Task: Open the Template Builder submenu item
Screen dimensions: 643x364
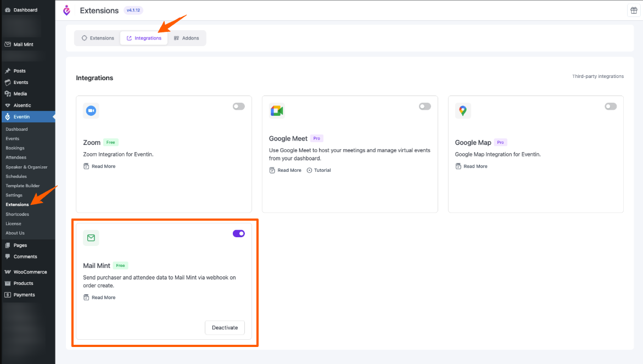Action: click(x=23, y=186)
